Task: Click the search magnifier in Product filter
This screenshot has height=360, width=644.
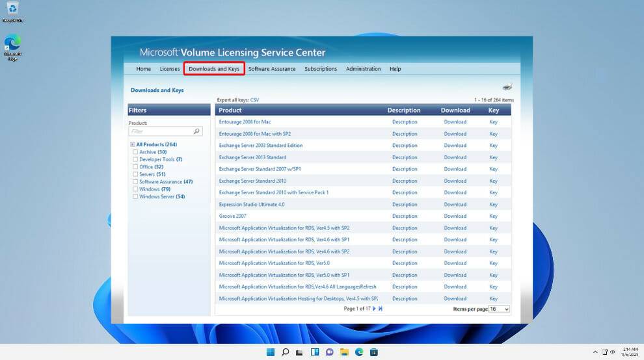Action: [196, 131]
